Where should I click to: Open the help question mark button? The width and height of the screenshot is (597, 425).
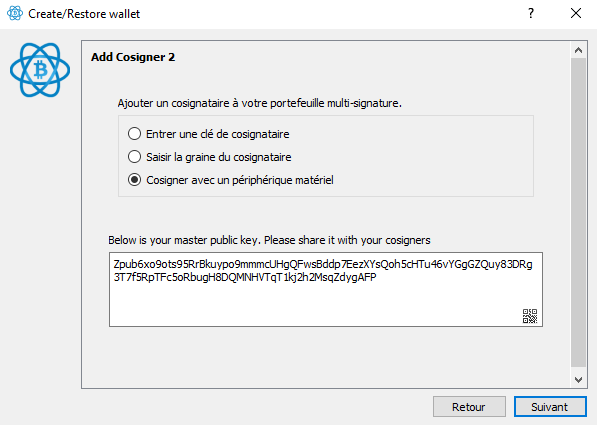coord(531,13)
